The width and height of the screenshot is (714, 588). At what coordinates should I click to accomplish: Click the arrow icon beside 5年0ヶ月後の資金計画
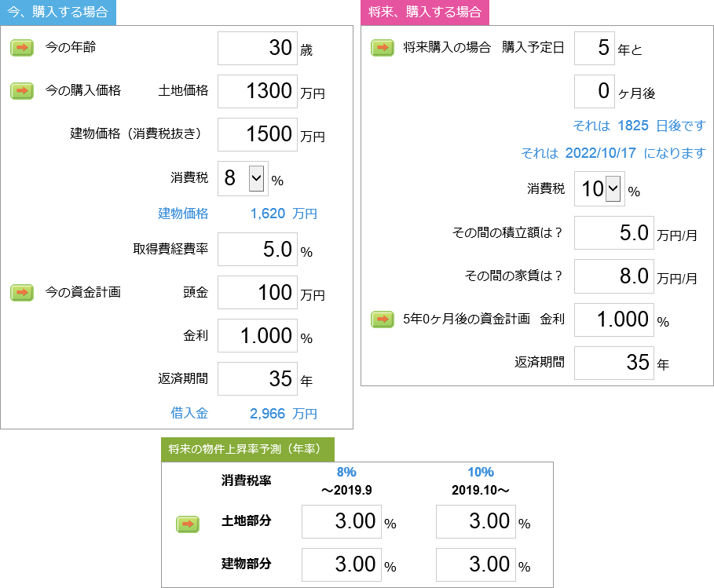pos(383,320)
